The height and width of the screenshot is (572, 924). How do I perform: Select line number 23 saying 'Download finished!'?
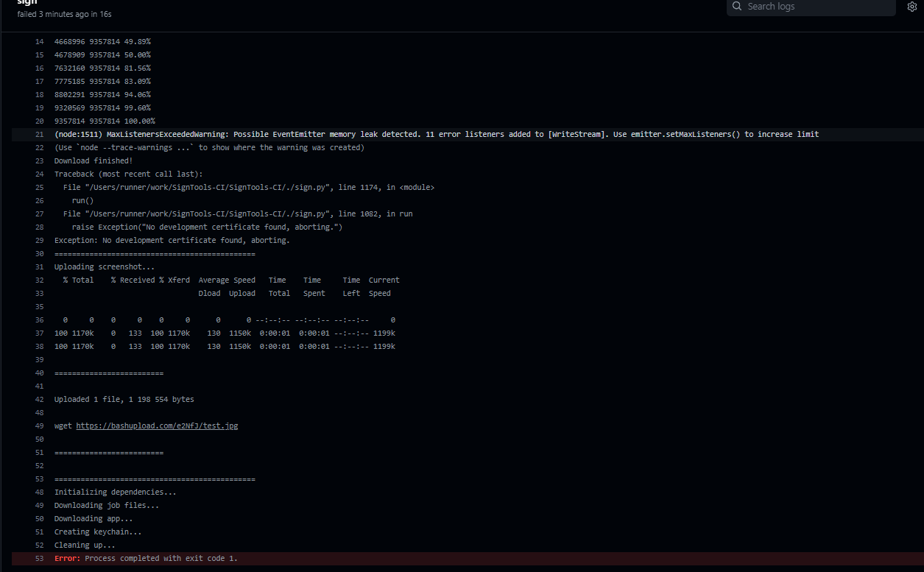click(x=39, y=160)
